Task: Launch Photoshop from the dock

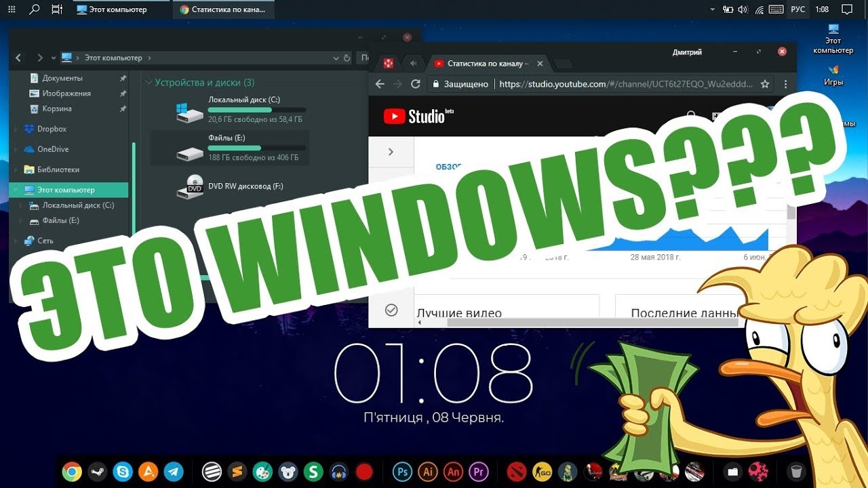Action: [403, 471]
